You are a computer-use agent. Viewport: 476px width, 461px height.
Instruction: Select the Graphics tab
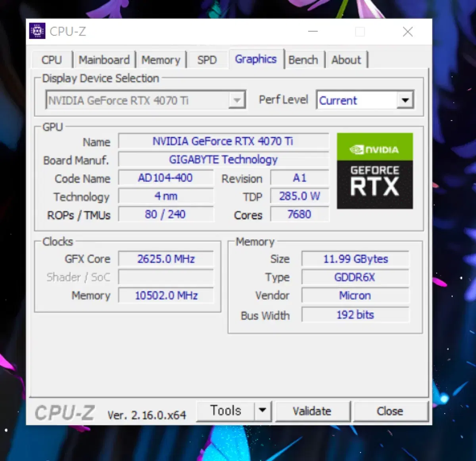point(256,59)
